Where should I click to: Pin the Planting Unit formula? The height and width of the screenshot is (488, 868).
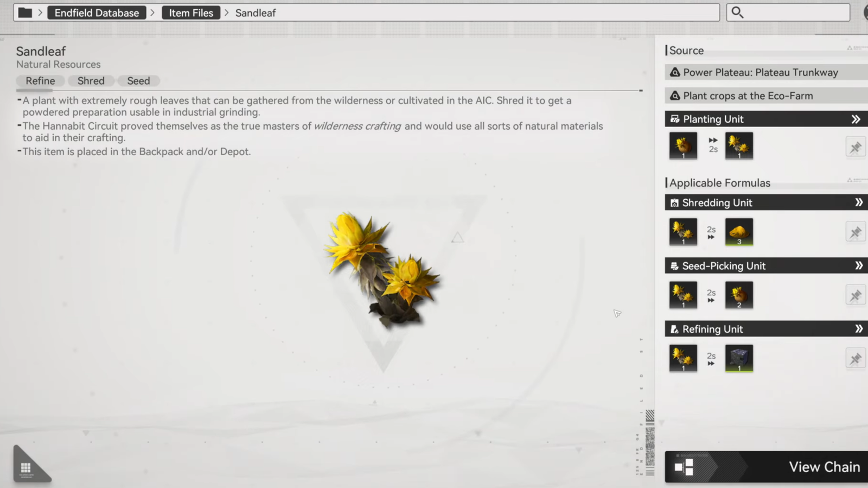pyautogui.click(x=855, y=147)
